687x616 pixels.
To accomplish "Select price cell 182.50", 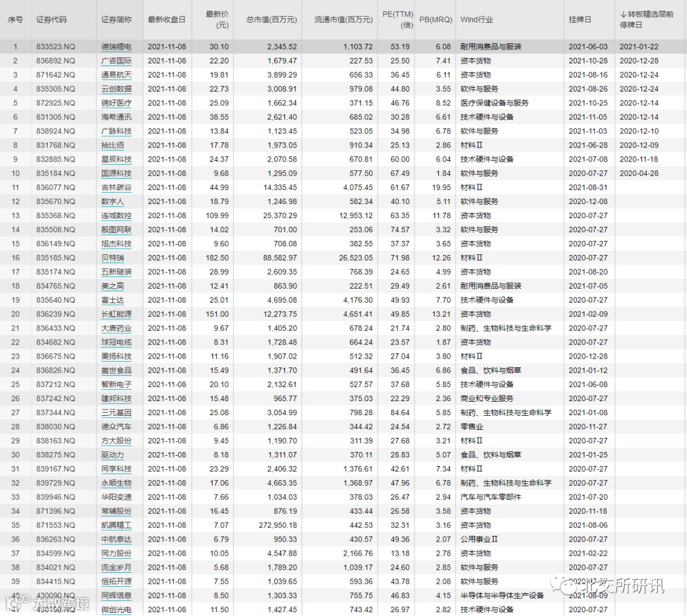I will click(x=218, y=258).
